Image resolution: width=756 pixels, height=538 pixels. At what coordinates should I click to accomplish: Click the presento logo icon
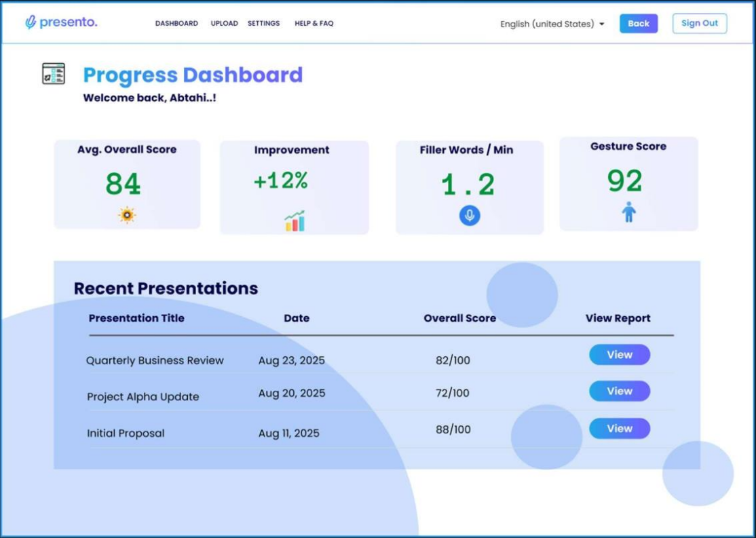31,22
